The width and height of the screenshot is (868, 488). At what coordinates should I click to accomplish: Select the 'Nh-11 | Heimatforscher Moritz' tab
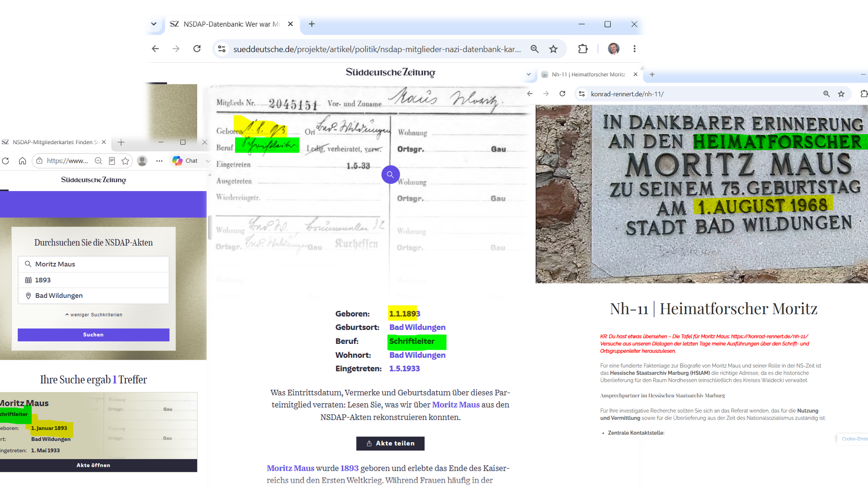[x=589, y=75]
